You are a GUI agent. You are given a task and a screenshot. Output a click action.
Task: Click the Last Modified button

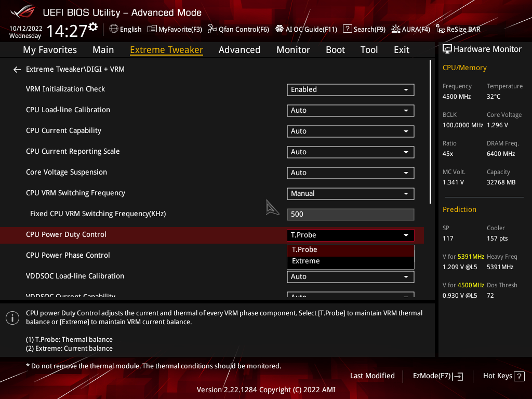(x=372, y=376)
